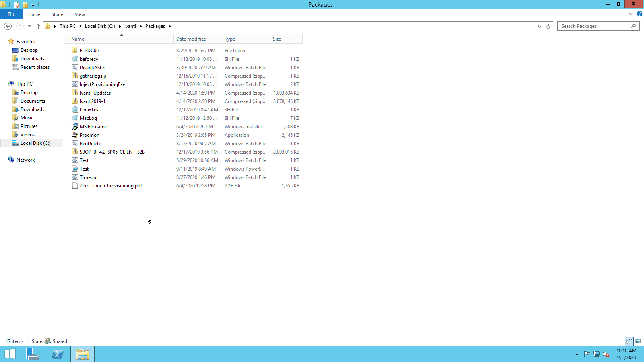Switch to large thumbnail view via status bar toggle
Viewport: 644px width, 362px height.
click(637, 341)
